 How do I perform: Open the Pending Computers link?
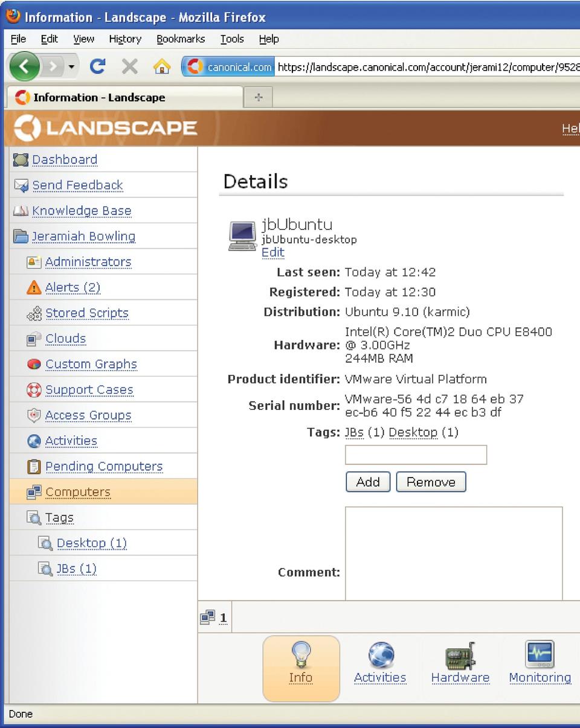tap(104, 467)
